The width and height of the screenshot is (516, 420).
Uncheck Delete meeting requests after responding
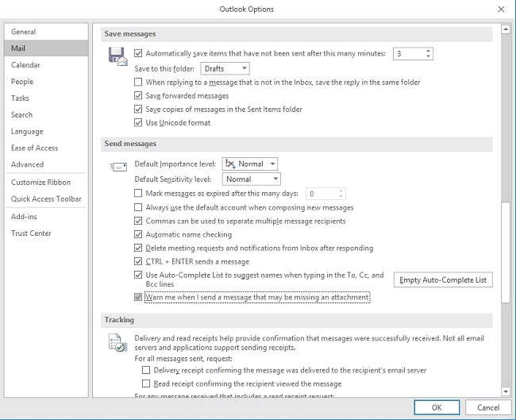[138, 248]
